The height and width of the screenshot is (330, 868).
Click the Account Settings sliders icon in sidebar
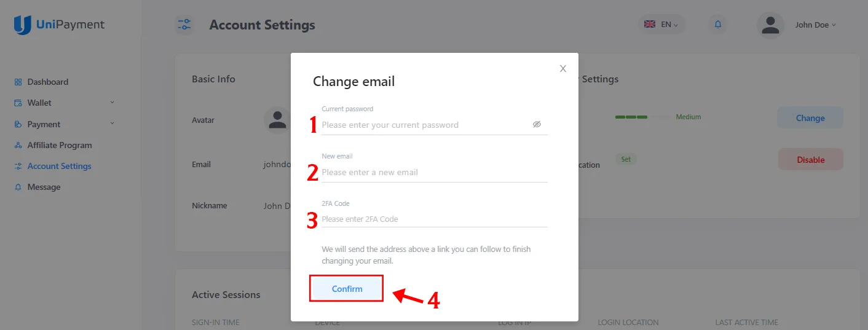click(18, 166)
